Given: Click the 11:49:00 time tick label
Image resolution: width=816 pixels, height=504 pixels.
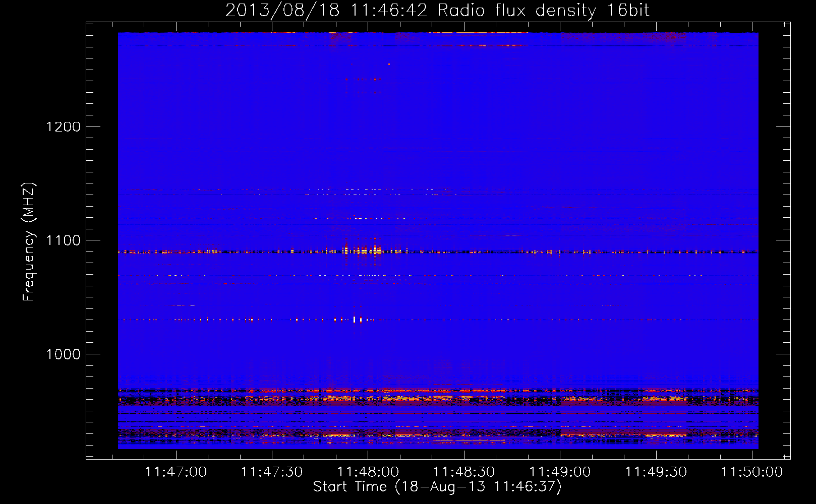Looking at the screenshot, I should (x=560, y=472).
